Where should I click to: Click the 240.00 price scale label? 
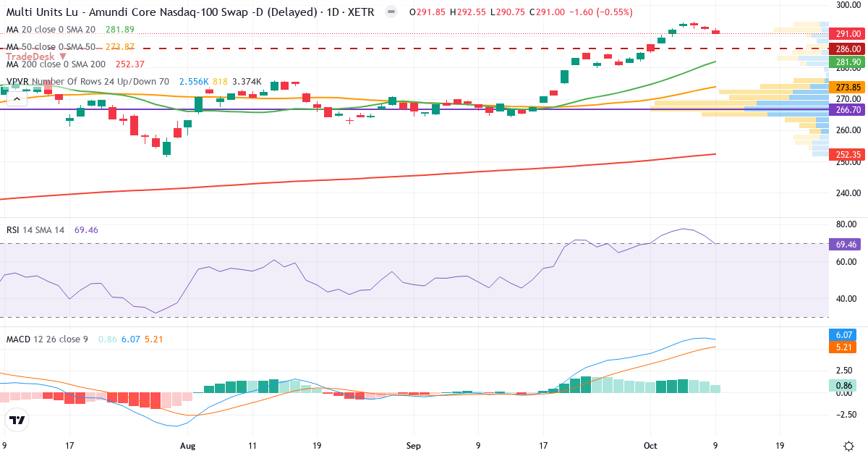click(x=847, y=193)
